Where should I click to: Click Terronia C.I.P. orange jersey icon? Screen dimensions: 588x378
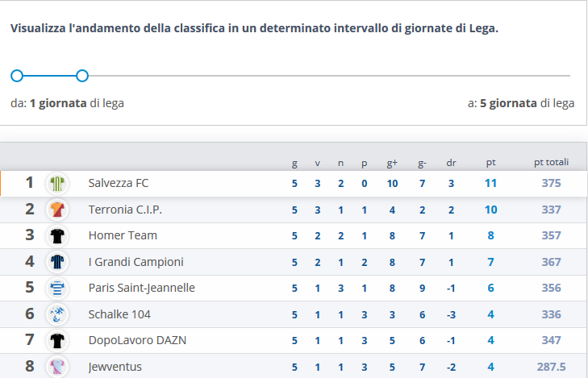click(x=56, y=210)
